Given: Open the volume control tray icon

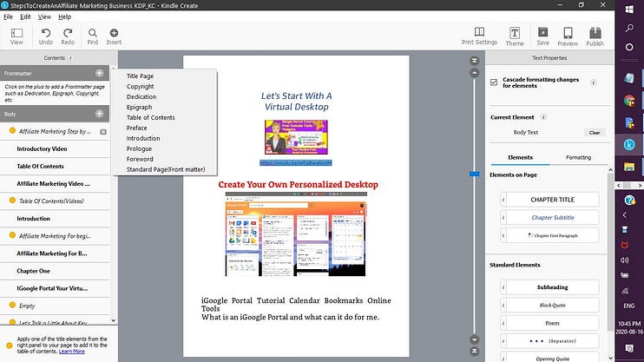Looking at the screenshot, I should pos(625,260).
